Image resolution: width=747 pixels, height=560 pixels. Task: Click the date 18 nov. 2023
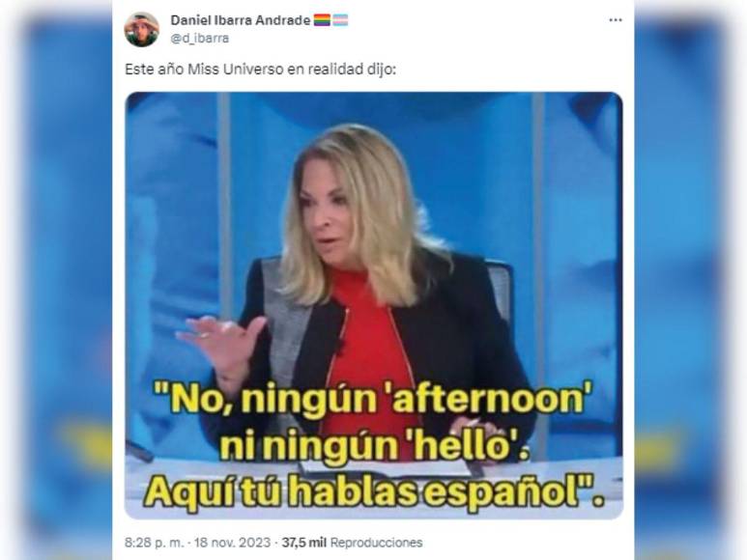pos(232,543)
